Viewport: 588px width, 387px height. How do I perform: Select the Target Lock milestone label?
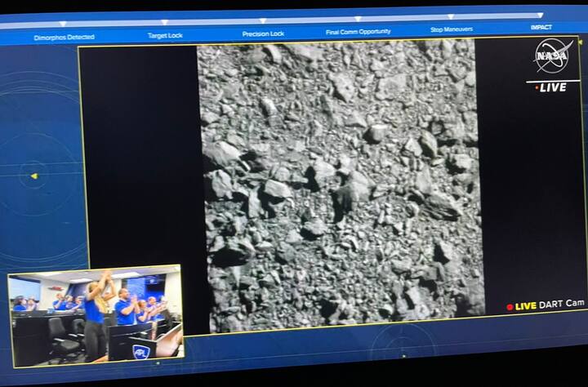[x=165, y=35]
